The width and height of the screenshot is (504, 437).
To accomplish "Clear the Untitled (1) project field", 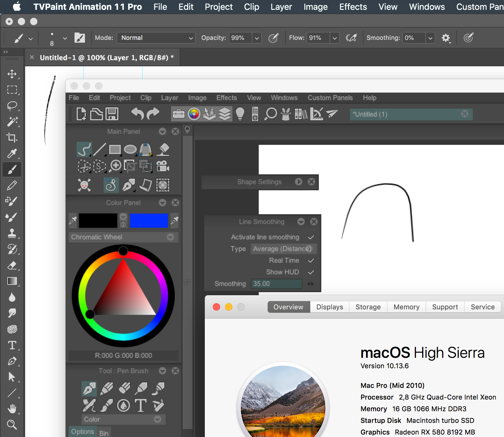I will pos(465,114).
